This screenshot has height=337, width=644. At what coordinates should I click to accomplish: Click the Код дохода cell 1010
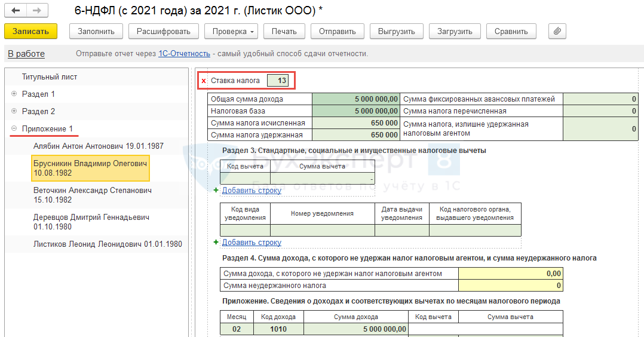[x=278, y=329]
